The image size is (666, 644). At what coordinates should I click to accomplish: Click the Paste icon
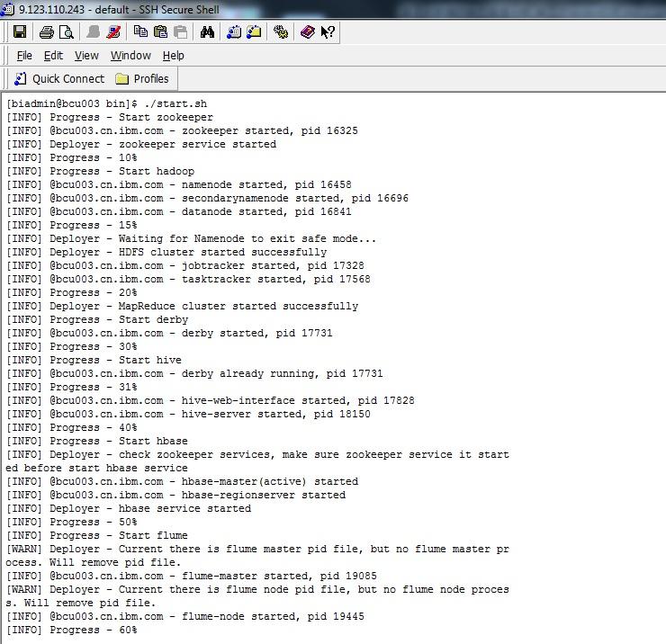[160, 31]
